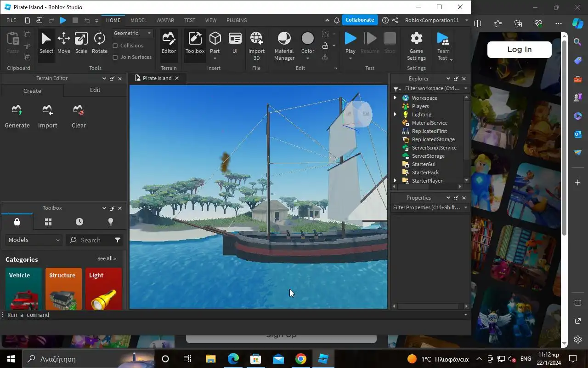Open the Structure category card

63,289
